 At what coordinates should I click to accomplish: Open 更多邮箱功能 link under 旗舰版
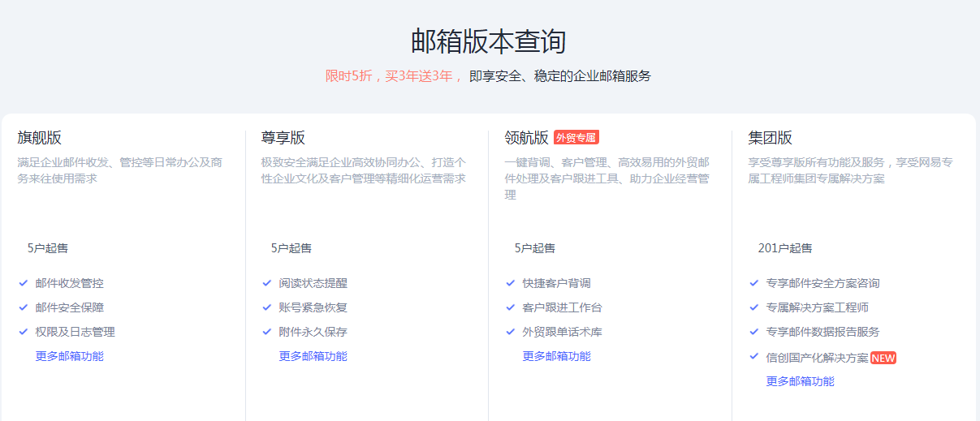click(69, 356)
